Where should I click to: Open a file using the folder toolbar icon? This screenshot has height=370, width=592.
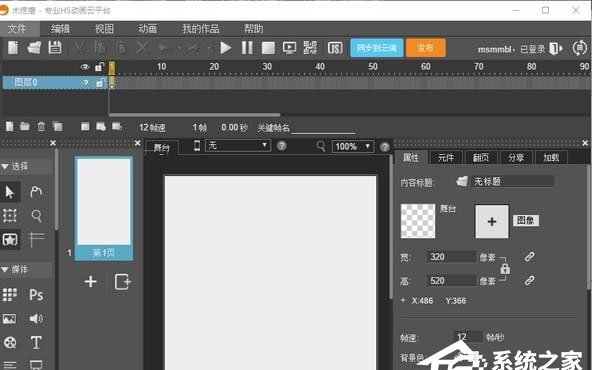(34, 48)
